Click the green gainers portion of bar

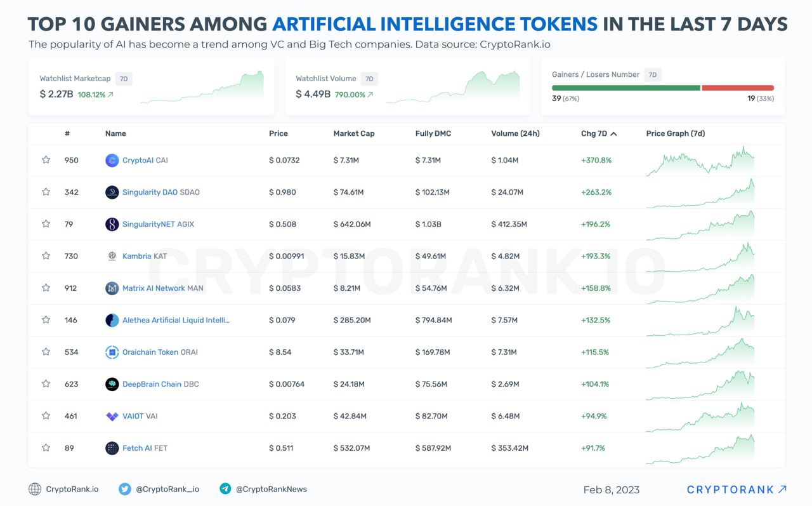pyautogui.click(x=625, y=88)
